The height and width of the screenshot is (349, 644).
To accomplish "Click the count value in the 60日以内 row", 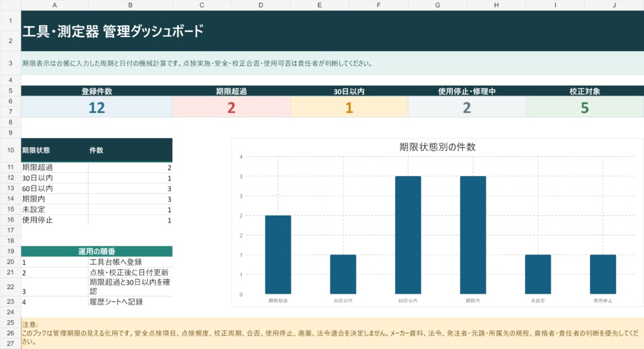I will click(130, 189).
